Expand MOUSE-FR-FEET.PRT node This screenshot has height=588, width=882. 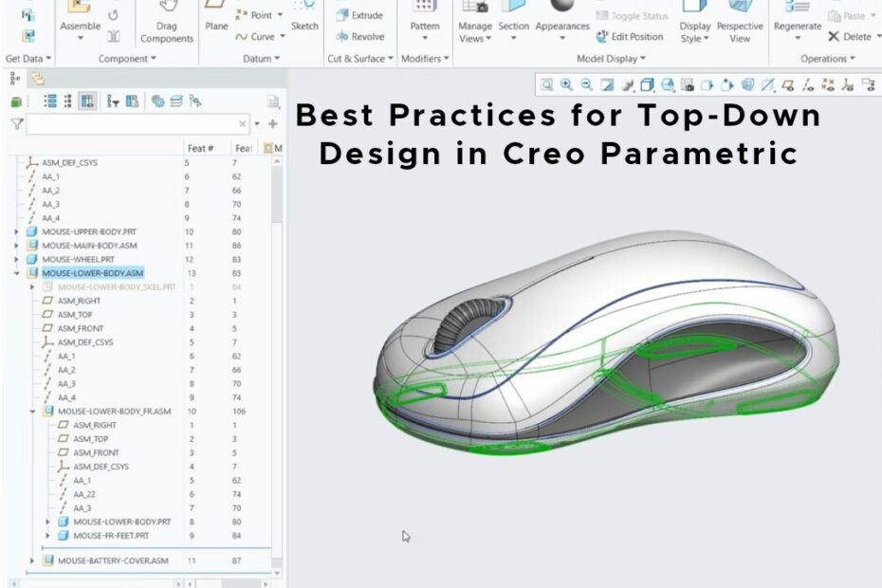point(47,536)
